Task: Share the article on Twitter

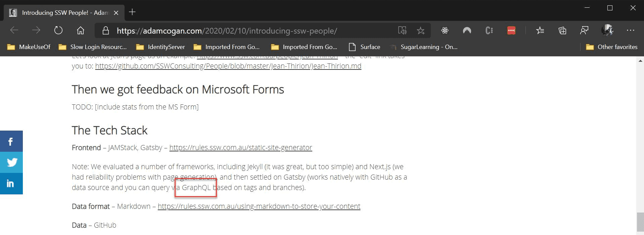Action: click(x=11, y=162)
